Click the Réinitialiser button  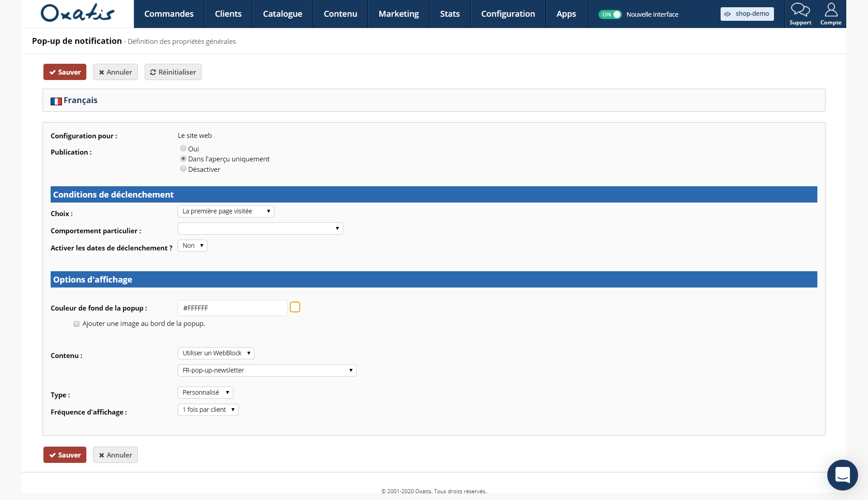click(x=173, y=72)
